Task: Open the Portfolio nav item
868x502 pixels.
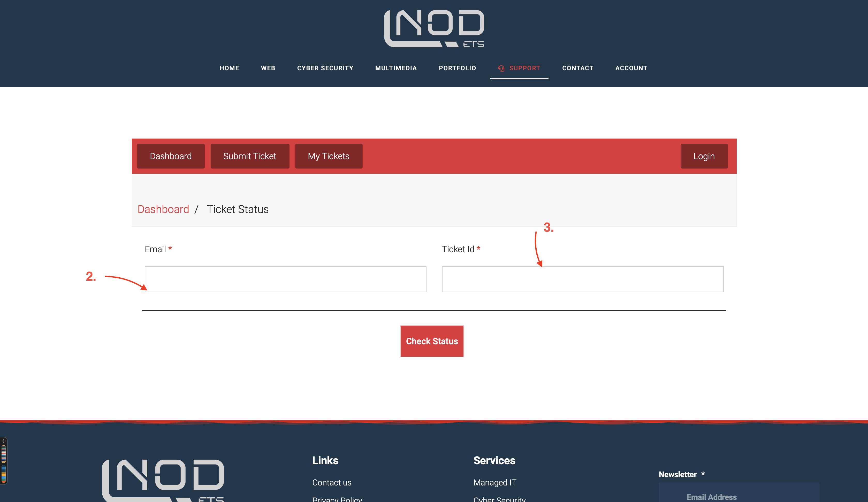Action: point(457,68)
